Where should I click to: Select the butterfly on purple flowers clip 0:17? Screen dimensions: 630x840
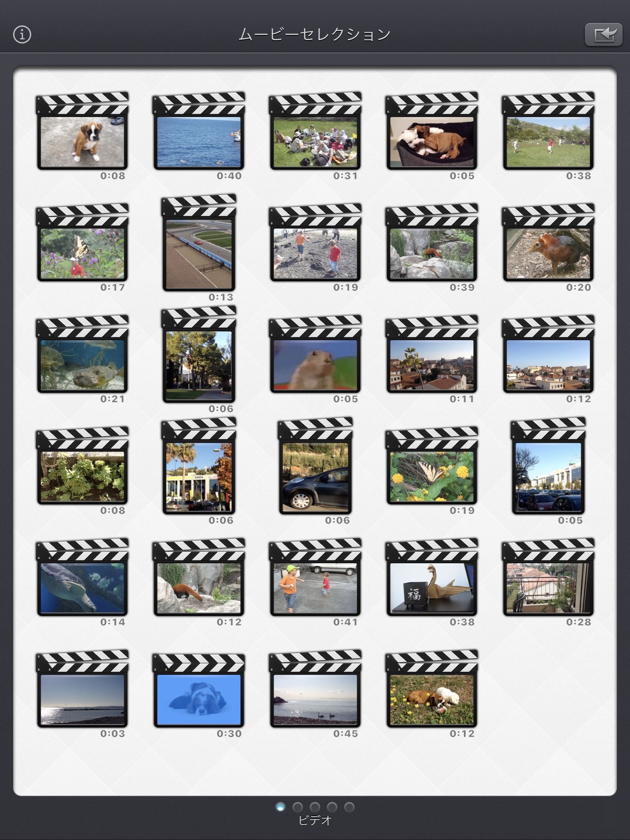[82, 242]
